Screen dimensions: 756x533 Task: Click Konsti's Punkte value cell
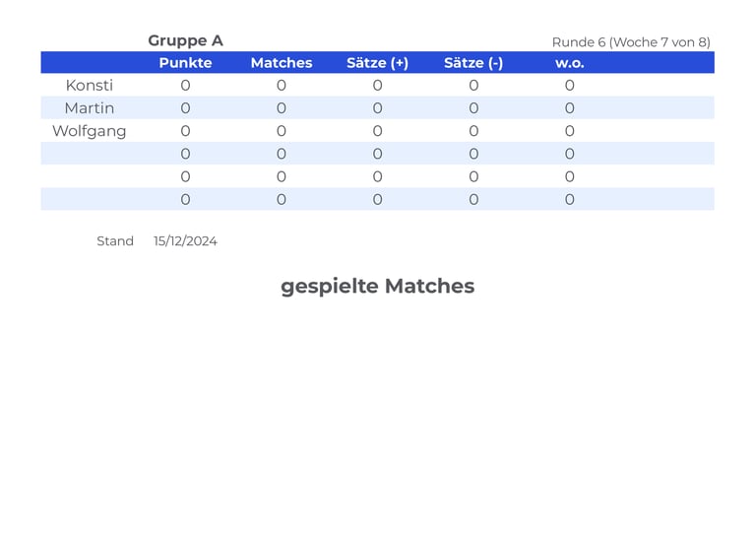(x=185, y=86)
